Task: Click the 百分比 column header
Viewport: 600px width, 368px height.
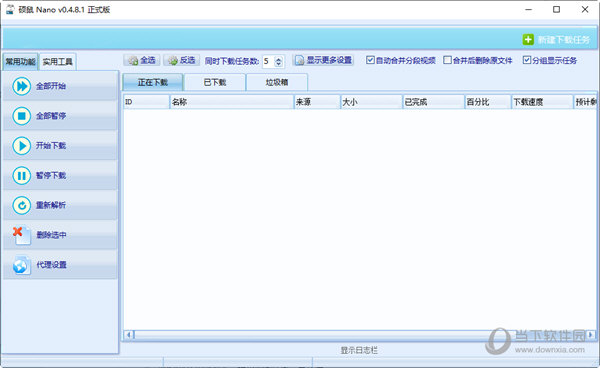Action: (488, 102)
